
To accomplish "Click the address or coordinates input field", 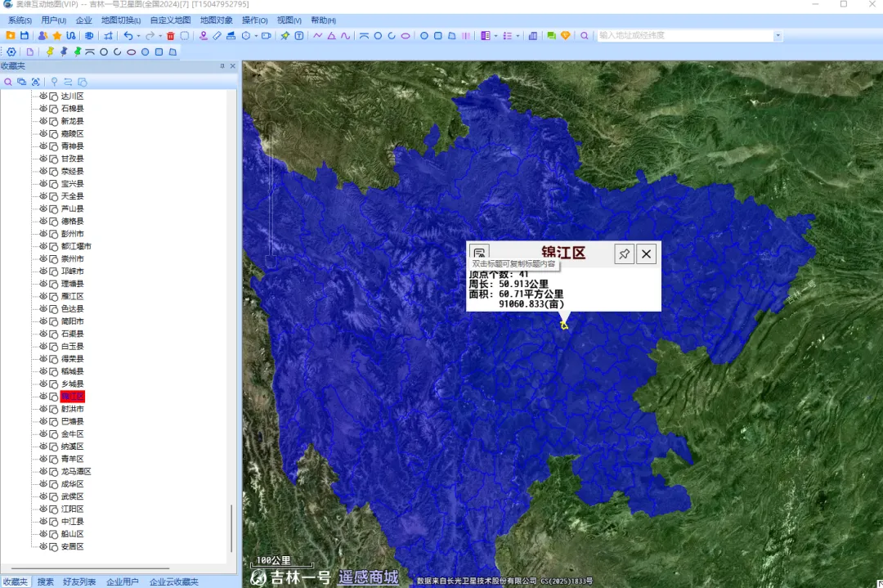I will (685, 35).
